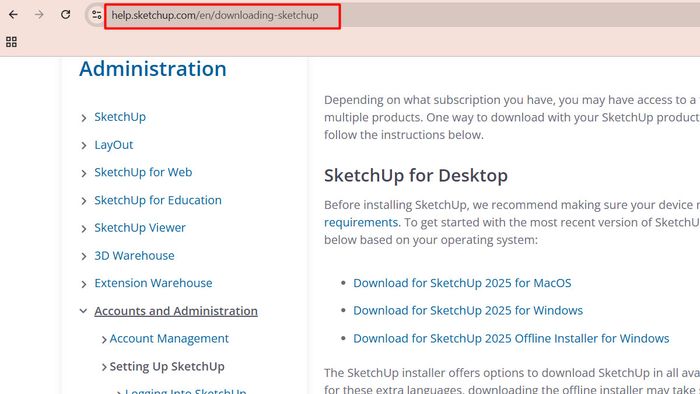
Task: Go back with the browser back arrow
Action: tap(13, 15)
